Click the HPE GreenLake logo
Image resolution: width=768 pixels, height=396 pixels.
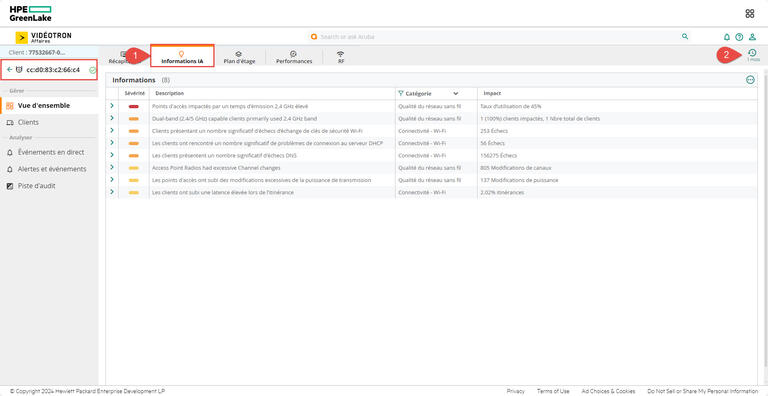coord(30,14)
